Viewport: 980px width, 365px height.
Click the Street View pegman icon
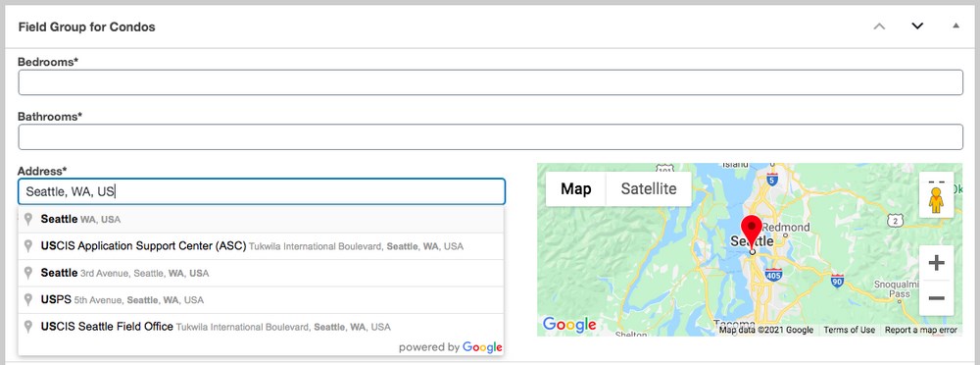tap(936, 199)
